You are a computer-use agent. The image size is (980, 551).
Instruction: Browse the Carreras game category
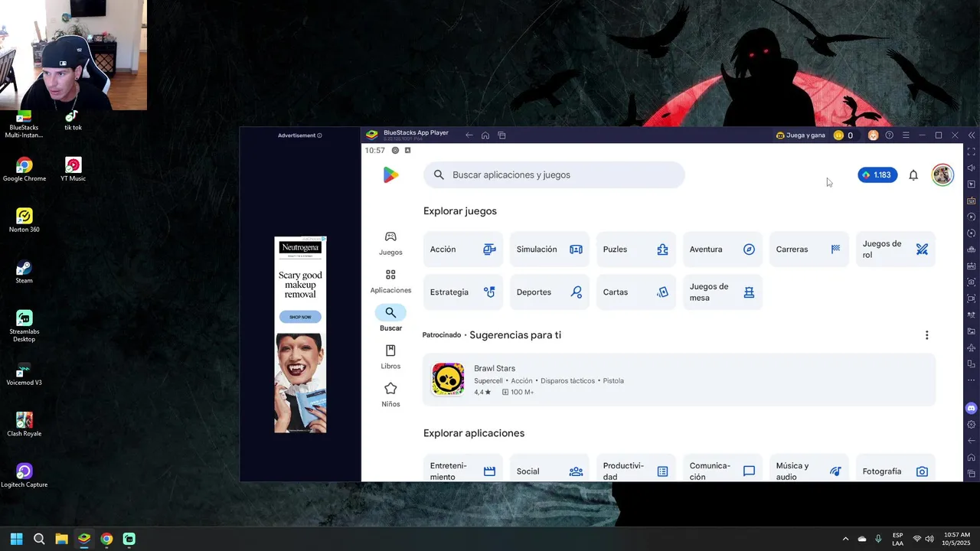point(809,249)
